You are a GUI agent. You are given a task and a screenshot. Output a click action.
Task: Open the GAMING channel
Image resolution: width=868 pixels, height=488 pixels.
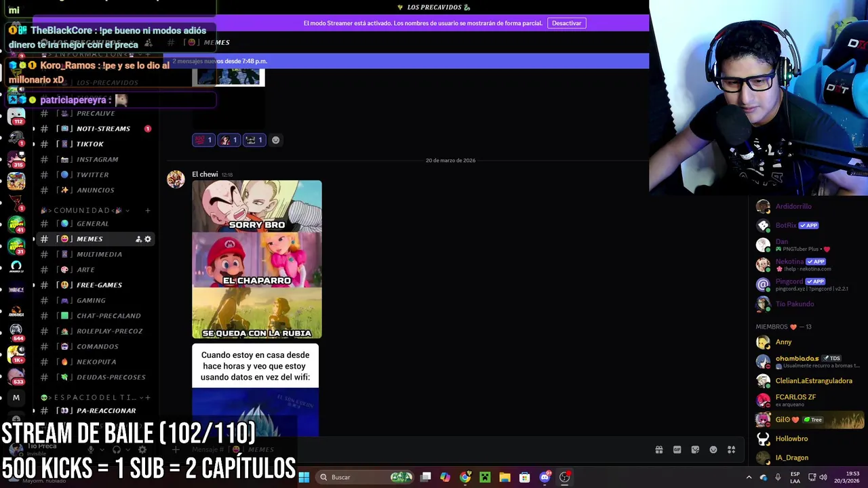pos(95,300)
